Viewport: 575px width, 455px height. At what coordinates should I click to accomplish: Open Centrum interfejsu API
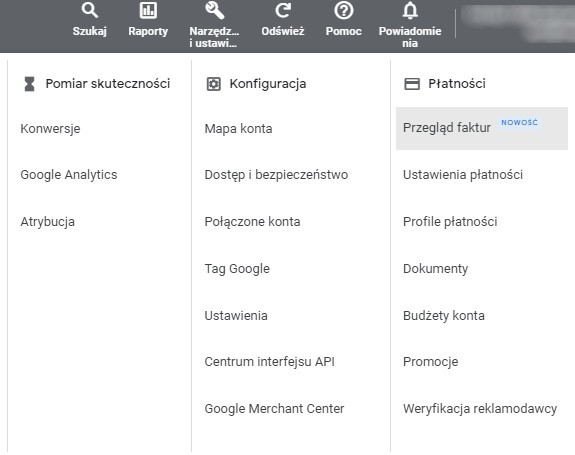click(270, 362)
